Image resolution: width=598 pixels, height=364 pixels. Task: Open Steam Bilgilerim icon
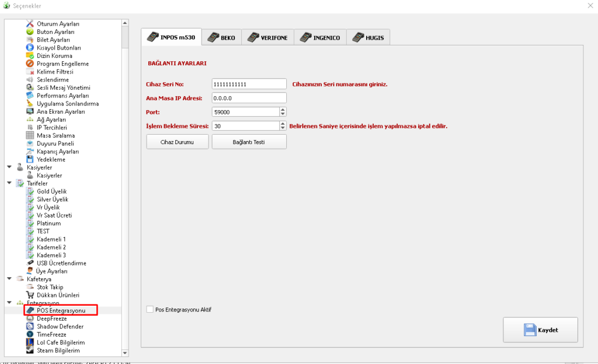(x=30, y=351)
